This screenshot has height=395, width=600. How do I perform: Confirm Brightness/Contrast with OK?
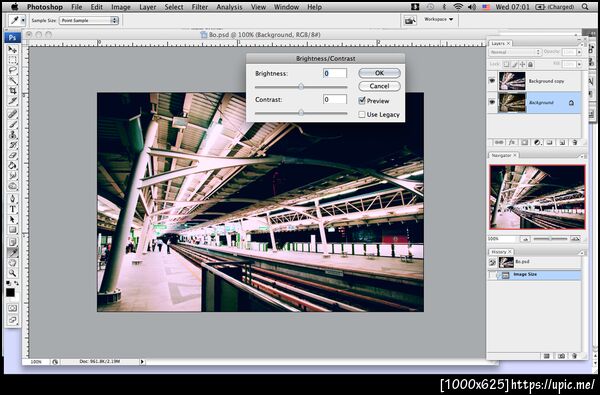click(x=379, y=73)
